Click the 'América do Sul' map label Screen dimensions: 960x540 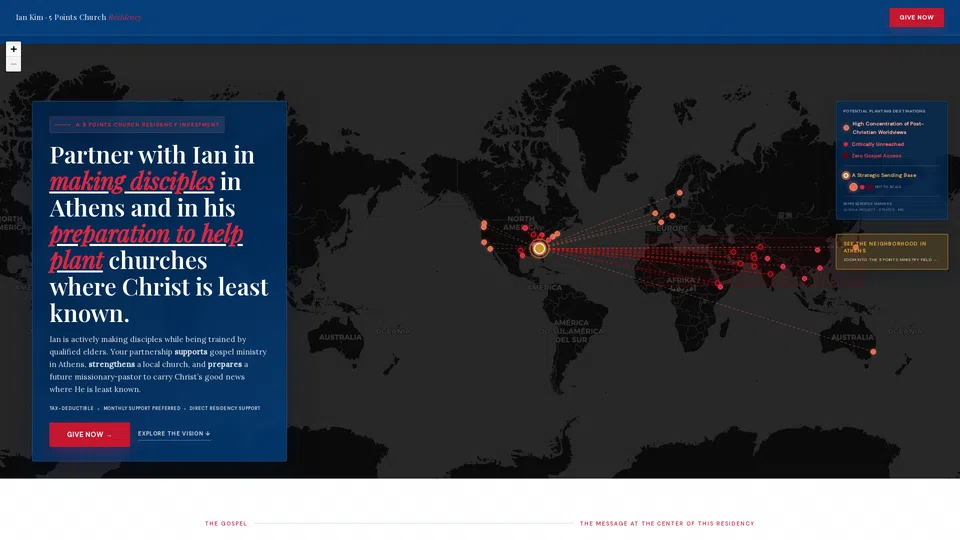(x=571, y=331)
